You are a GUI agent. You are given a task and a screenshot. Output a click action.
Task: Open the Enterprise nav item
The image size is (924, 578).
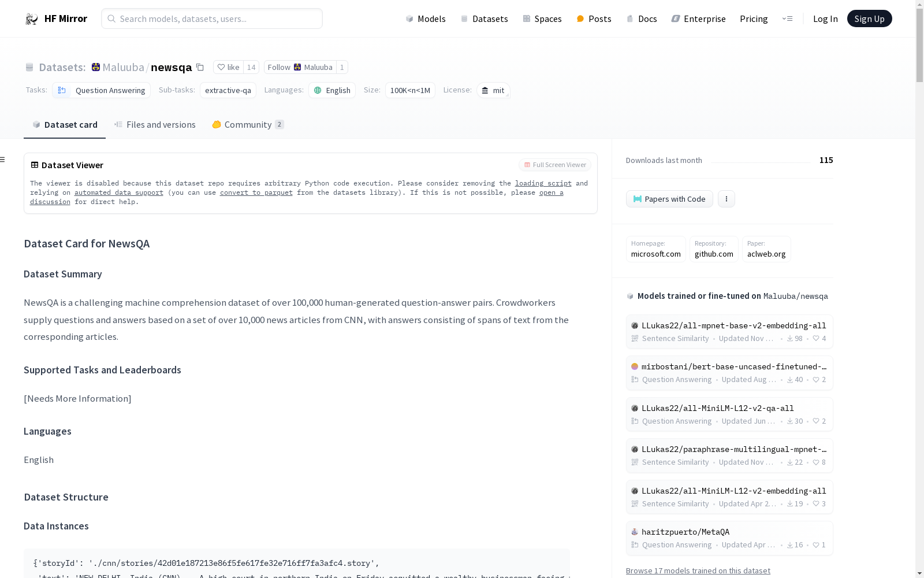tap(699, 19)
